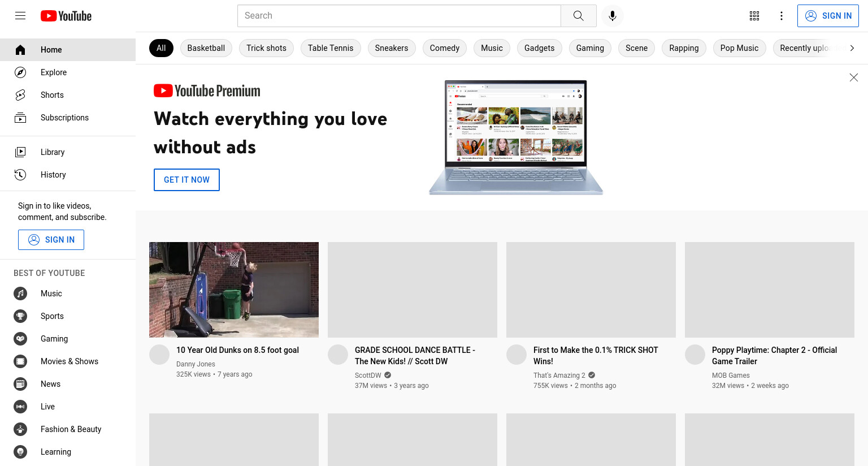
Task: Click the Shorts icon in sidebar
Action: point(20,95)
